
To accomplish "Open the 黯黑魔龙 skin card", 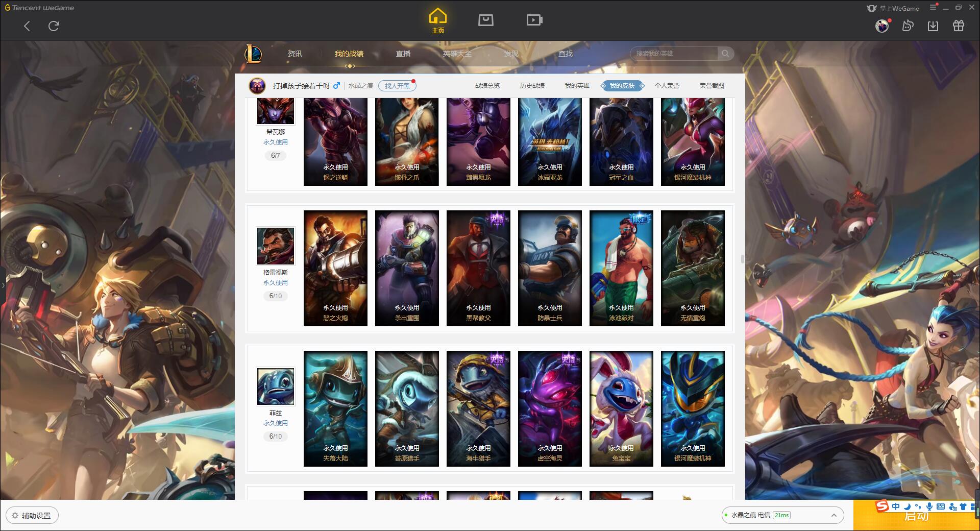I will [478, 142].
